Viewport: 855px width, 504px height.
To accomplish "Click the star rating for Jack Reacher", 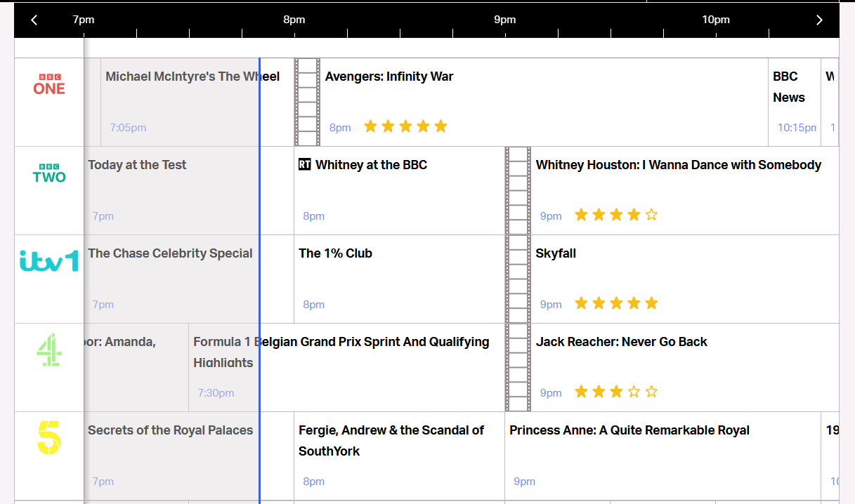I will click(x=616, y=392).
